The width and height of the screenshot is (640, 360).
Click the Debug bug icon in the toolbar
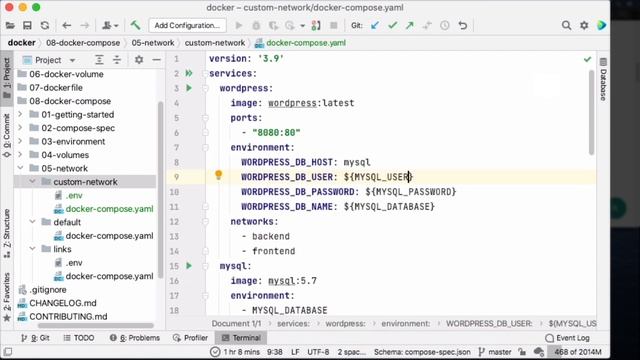(x=256, y=25)
